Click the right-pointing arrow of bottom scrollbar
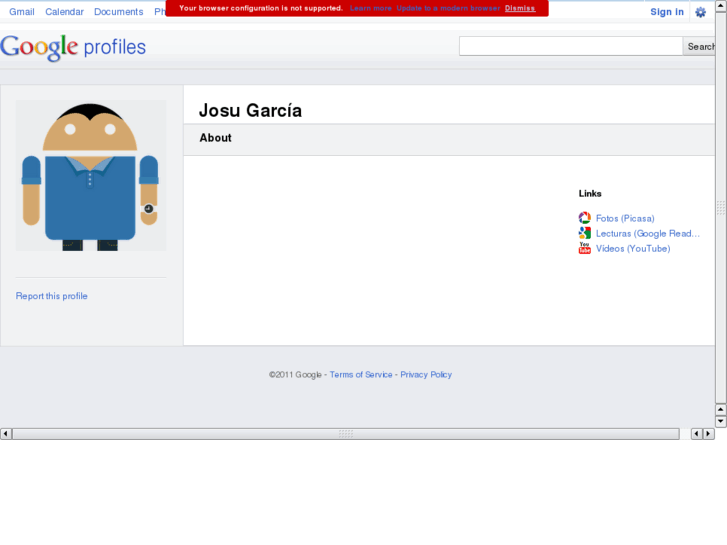Viewport: 727px width, 545px height. point(708,434)
